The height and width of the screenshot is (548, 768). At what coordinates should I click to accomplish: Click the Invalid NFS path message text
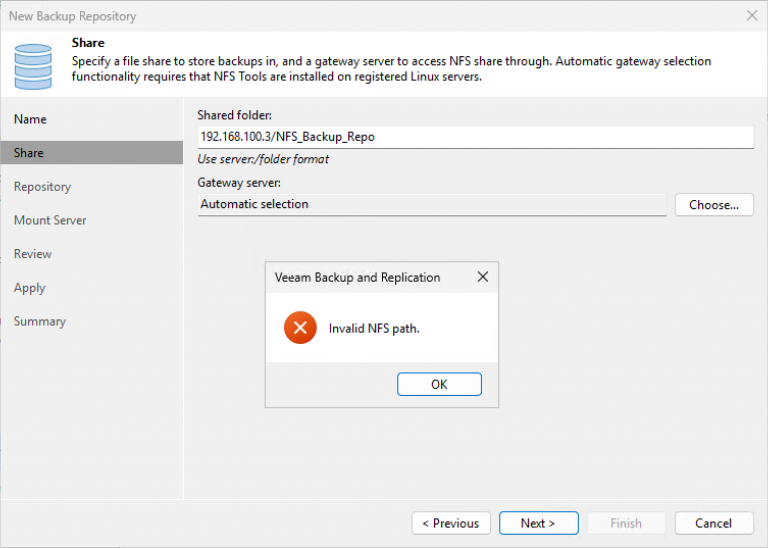pyautogui.click(x=374, y=329)
